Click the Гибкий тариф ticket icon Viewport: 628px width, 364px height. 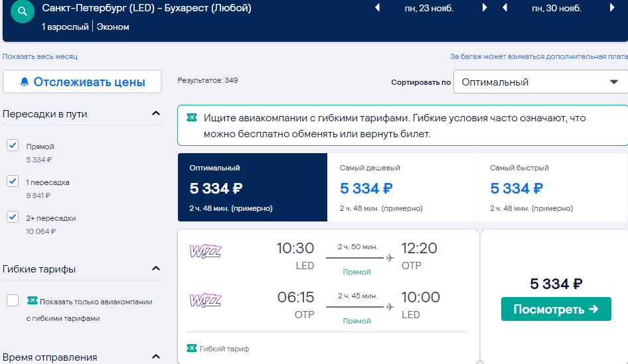pos(191,348)
